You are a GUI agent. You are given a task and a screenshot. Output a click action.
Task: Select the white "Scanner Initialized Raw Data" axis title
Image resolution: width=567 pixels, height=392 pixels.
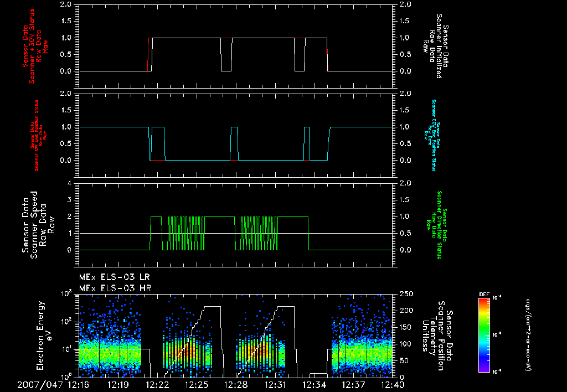(x=435, y=46)
